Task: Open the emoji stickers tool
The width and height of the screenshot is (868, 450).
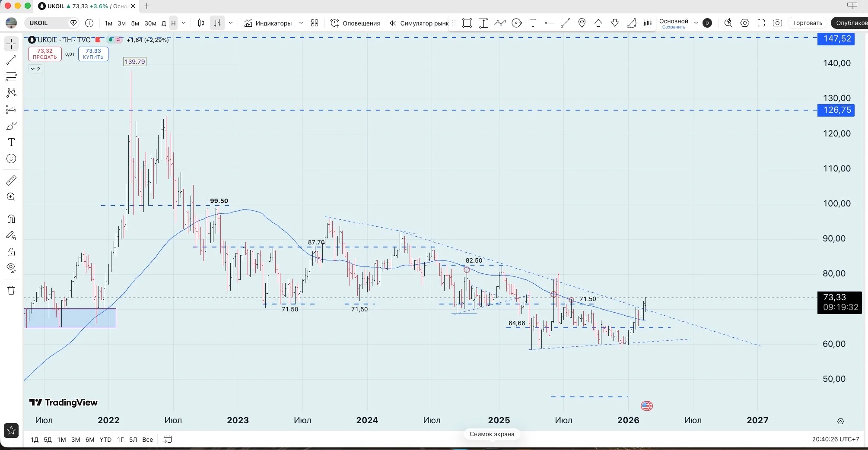Action: pos(11,158)
